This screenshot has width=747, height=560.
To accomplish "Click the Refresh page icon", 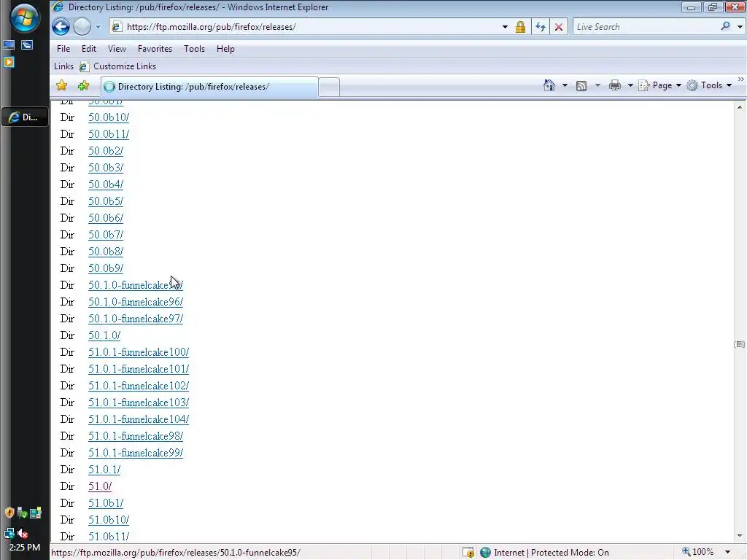I will point(541,27).
